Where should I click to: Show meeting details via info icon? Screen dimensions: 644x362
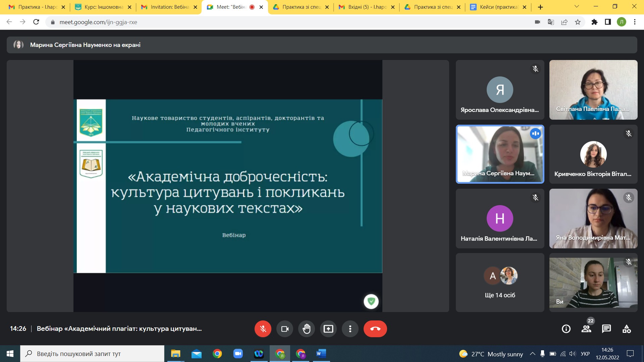click(x=566, y=329)
